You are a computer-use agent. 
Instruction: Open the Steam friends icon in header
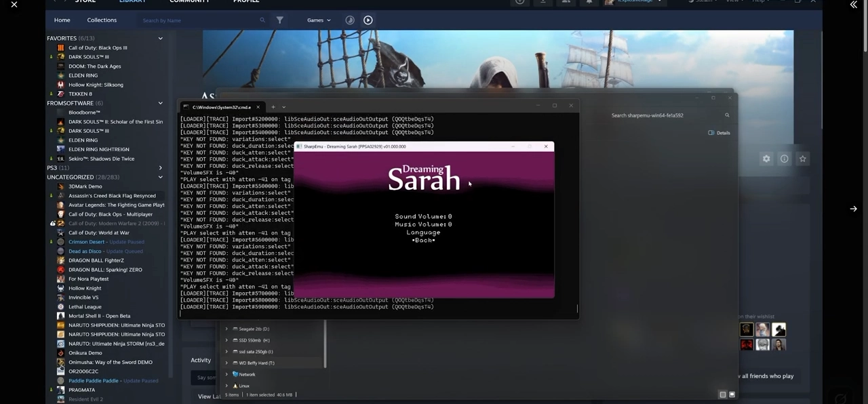(x=566, y=1)
